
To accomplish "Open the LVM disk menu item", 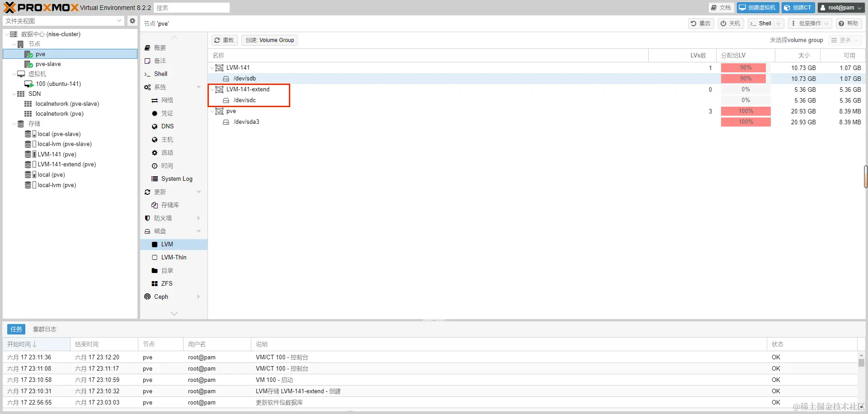I will click(x=174, y=245).
